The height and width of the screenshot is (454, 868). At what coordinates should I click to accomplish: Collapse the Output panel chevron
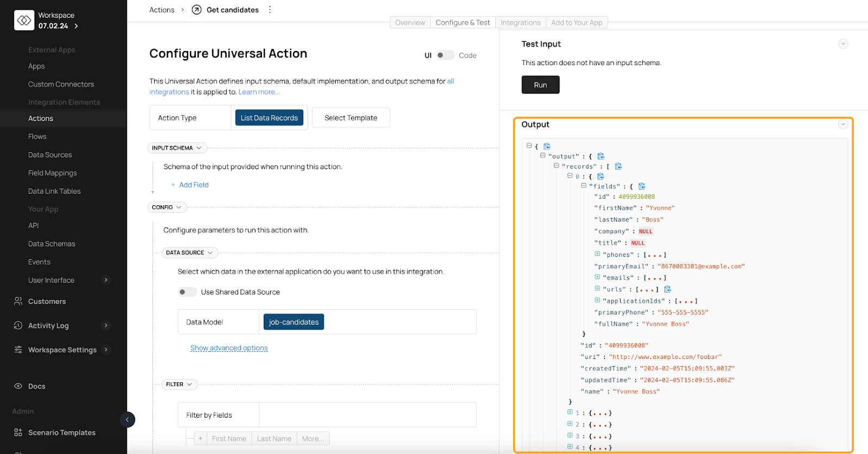[x=843, y=124]
